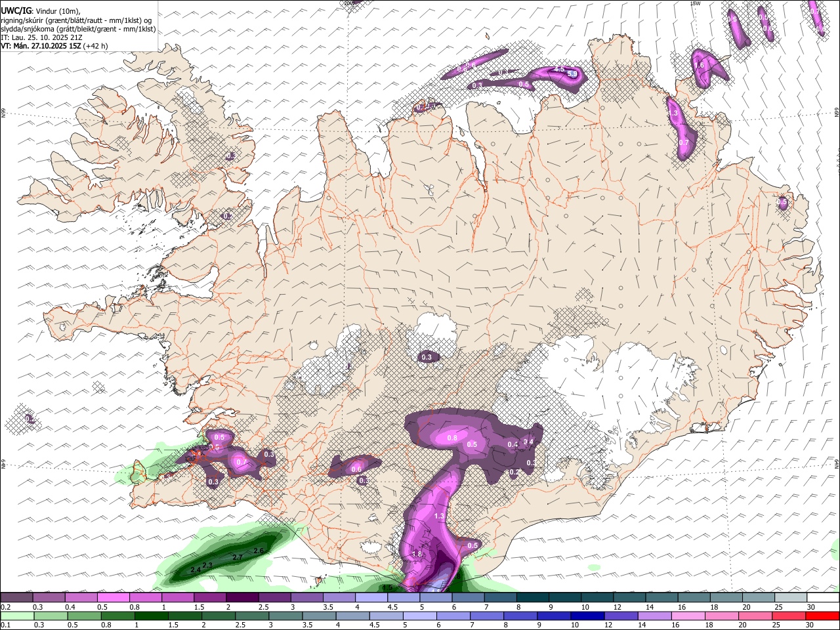Image resolution: width=840 pixels, height=630 pixels.
Task: Pick the 4 grey-blue rain-scale swatch
Action: coord(352,616)
